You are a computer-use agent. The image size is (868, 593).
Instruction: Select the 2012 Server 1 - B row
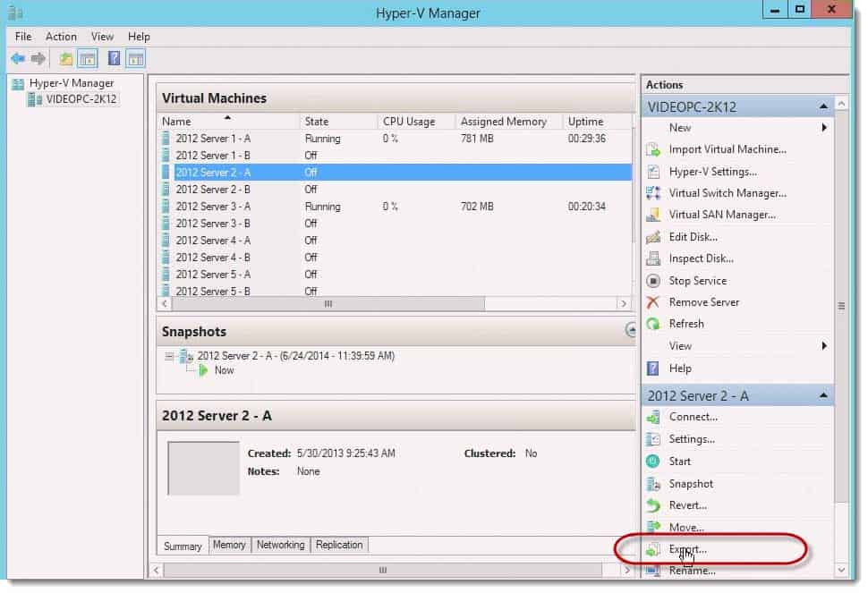click(396, 156)
